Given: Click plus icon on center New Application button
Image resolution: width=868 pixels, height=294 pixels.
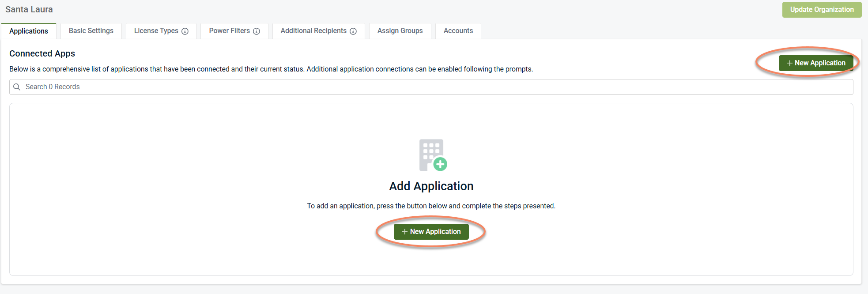Looking at the screenshot, I should coord(404,232).
